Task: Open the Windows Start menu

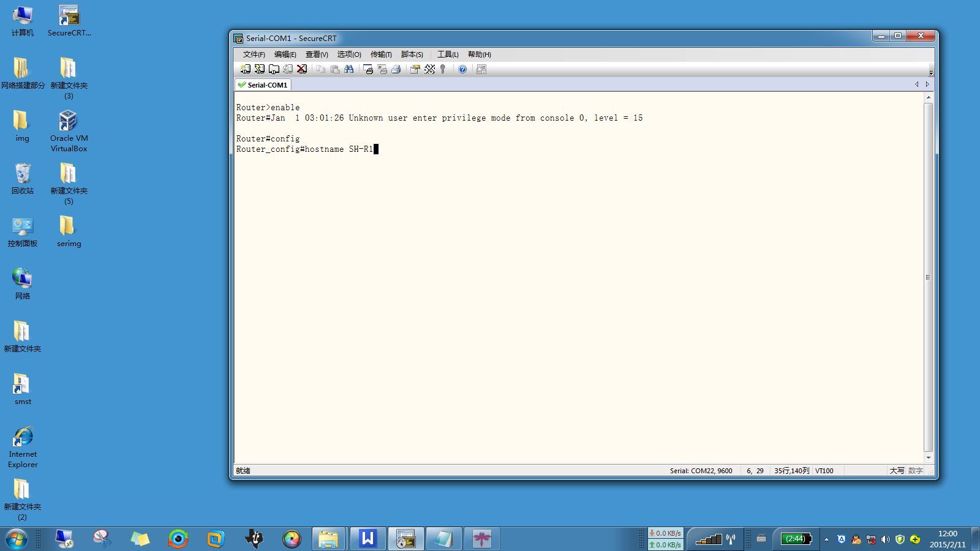Action: pyautogui.click(x=17, y=539)
